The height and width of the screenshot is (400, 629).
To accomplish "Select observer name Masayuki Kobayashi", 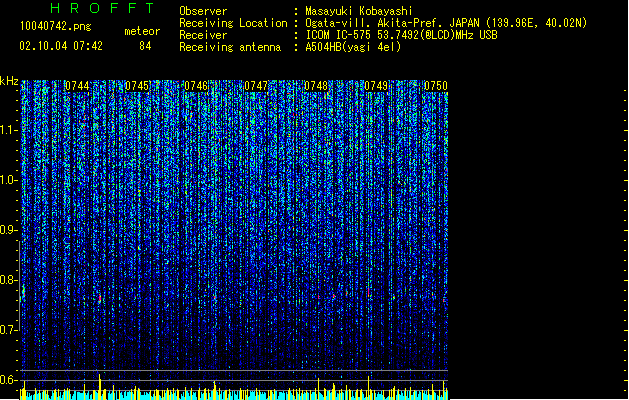I will coord(359,11).
